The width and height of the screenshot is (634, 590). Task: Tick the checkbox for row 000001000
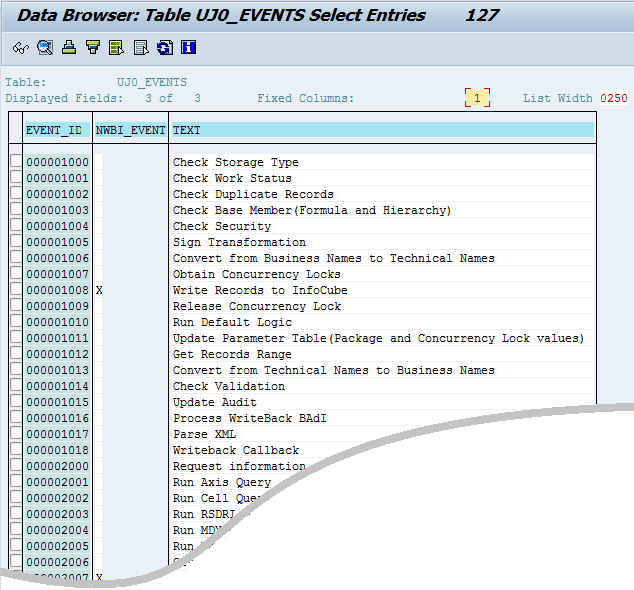point(16,162)
